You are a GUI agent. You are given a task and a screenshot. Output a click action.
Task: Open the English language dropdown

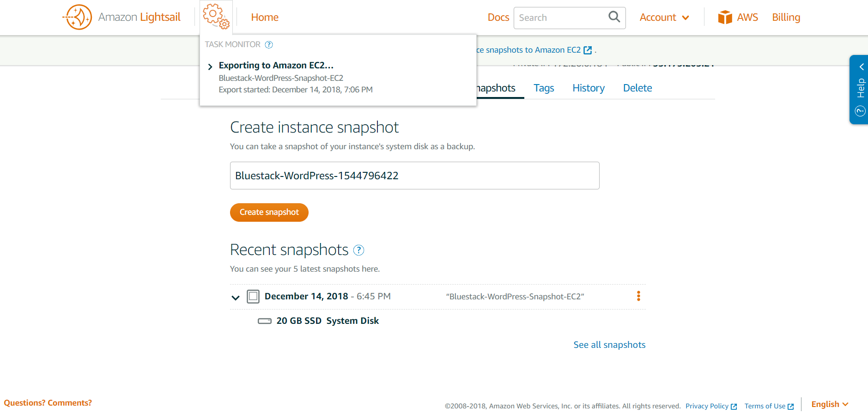pyautogui.click(x=830, y=404)
